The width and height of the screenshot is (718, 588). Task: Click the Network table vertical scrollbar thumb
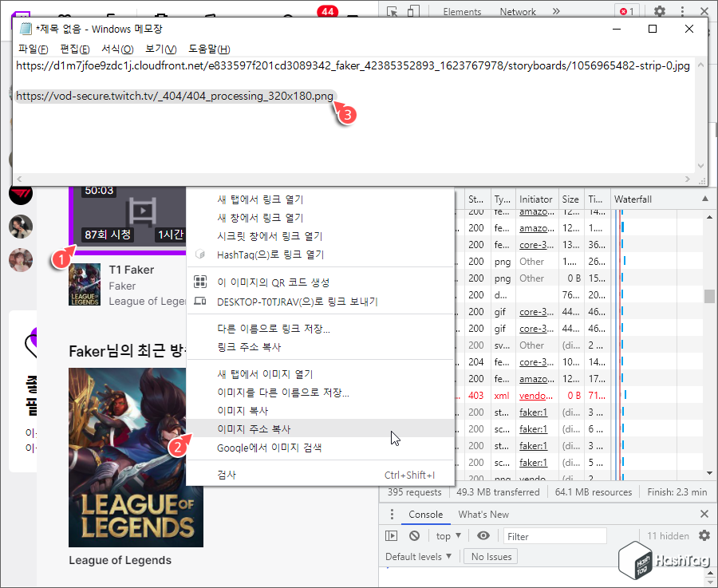point(709,296)
